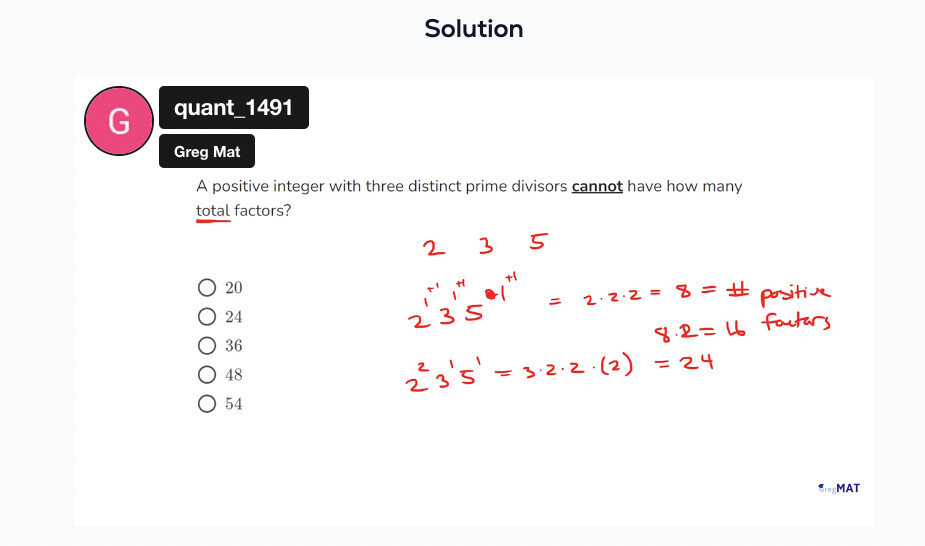The image size is (925, 546).
Task: Click the underlined word cannot
Action: [597, 186]
